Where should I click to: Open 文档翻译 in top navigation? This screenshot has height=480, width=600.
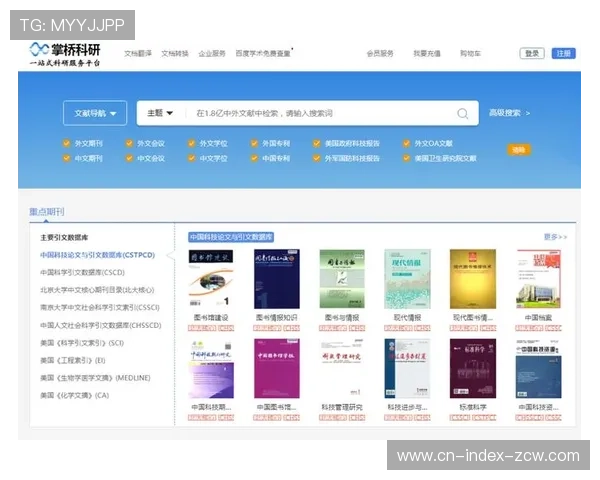click(138, 54)
